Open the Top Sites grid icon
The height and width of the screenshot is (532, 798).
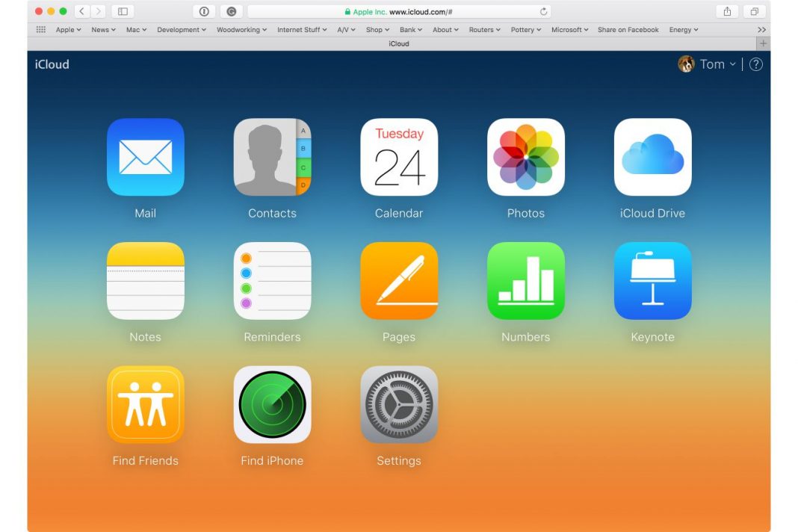click(x=40, y=30)
